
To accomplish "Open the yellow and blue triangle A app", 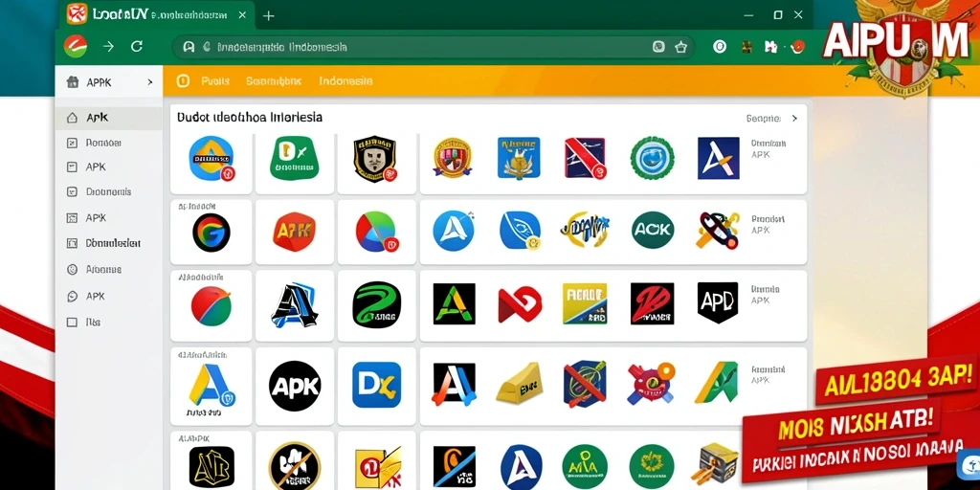I will point(212,386).
